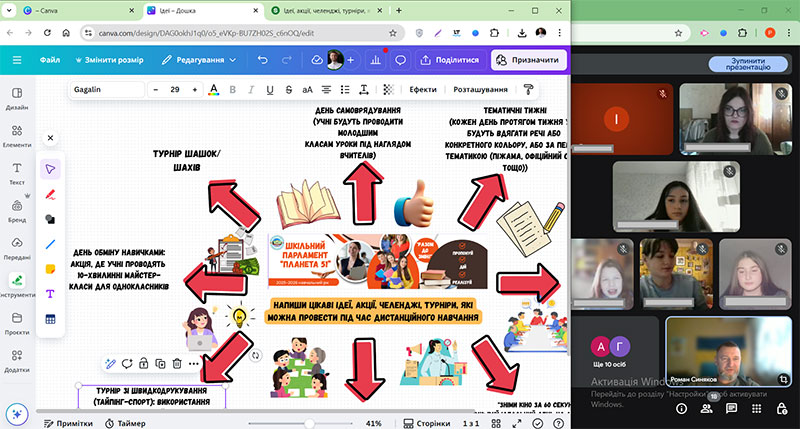Open the Elements panel in the sidebar
The image size is (800, 429).
coord(17,136)
